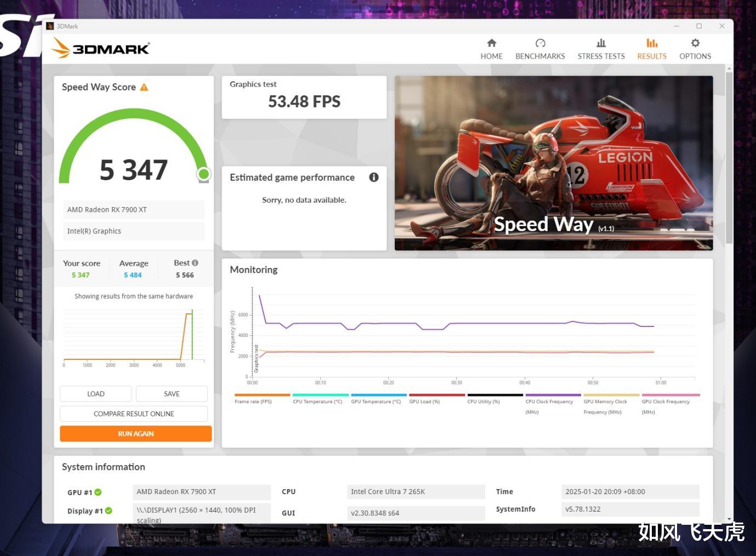Click COMPARE RESULT ONLINE button
The image size is (756, 556).
pyautogui.click(x=134, y=414)
